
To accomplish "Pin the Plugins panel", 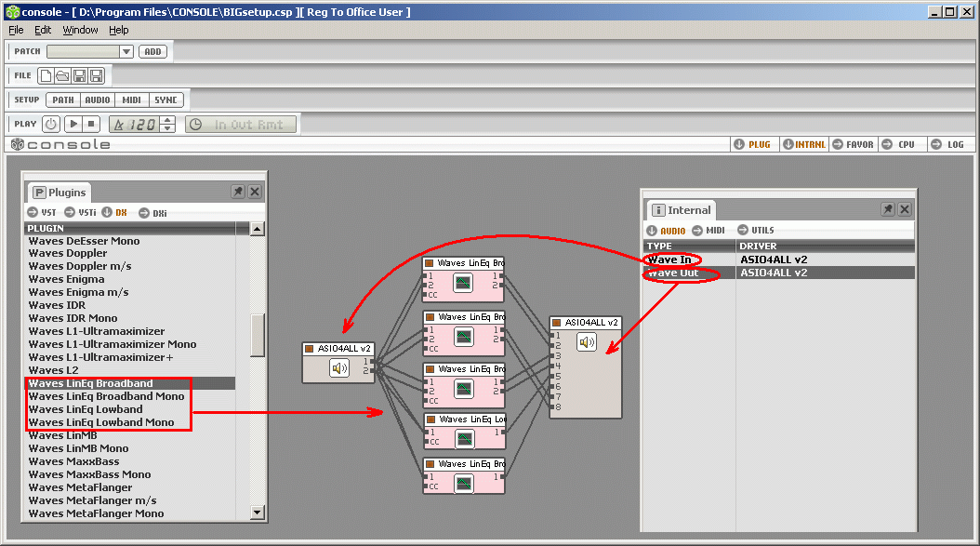I will [x=238, y=192].
